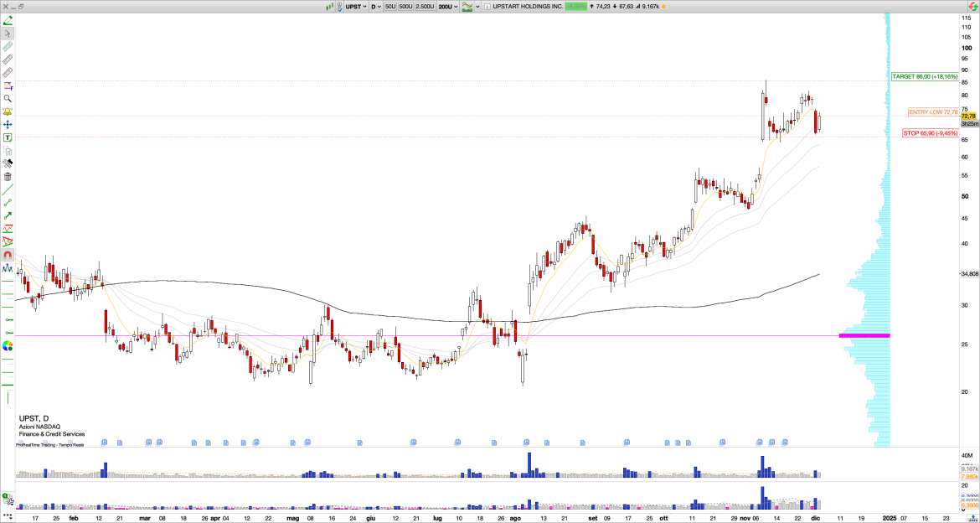Click the trash bin delete tool
This screenshot has height=523, width=980.
coord(8,176)
